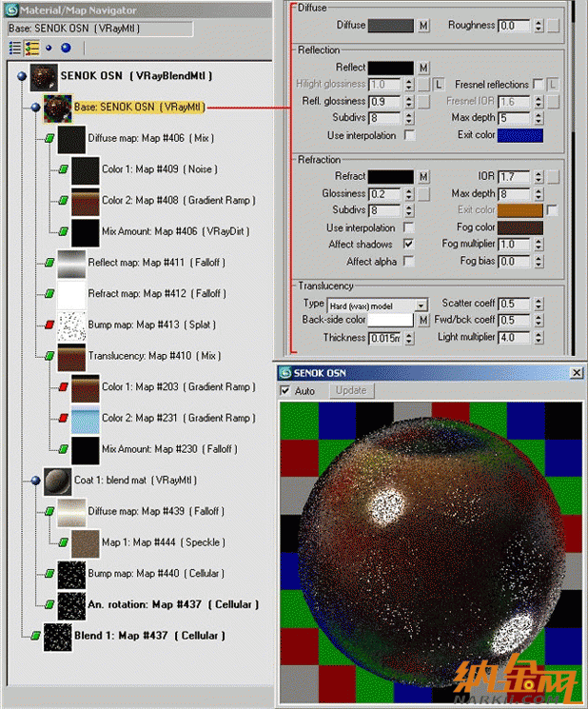Click green map icon of Diffuse map #439
The image size is (588, 709).
[49, 511]
